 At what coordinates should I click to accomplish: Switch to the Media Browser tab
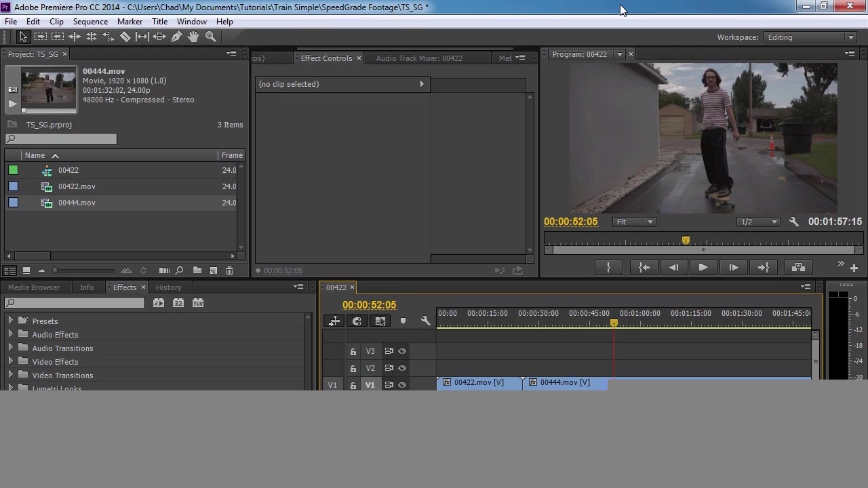34,287
